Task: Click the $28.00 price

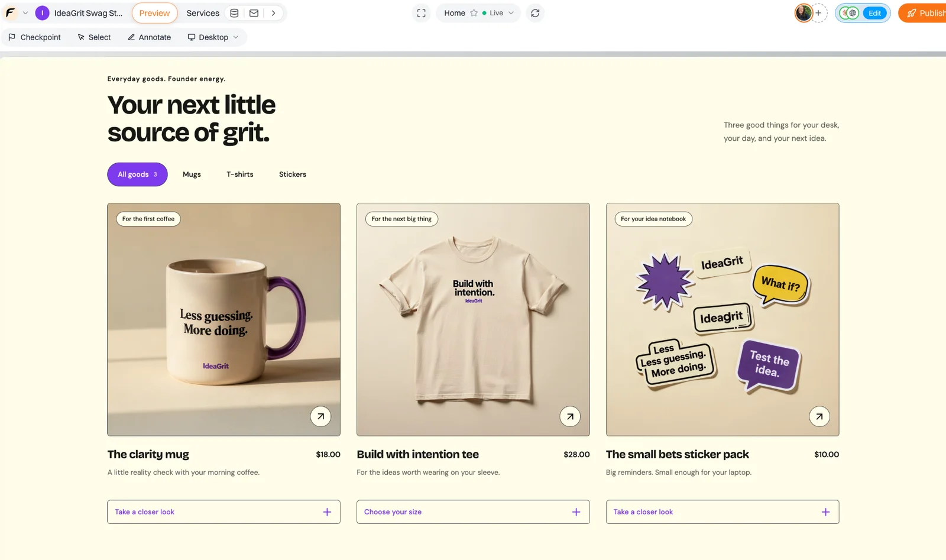Action: coord(576,454)
